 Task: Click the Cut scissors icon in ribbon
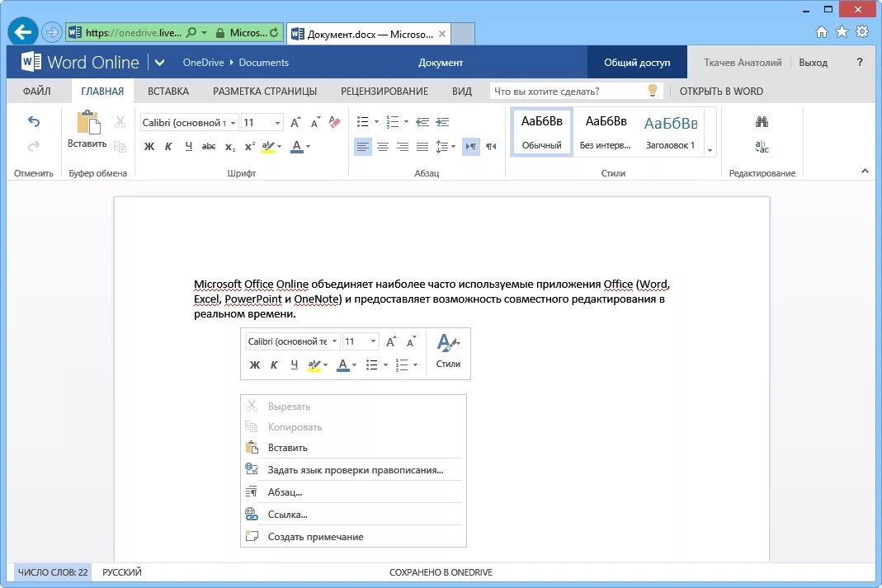[120, 121]
